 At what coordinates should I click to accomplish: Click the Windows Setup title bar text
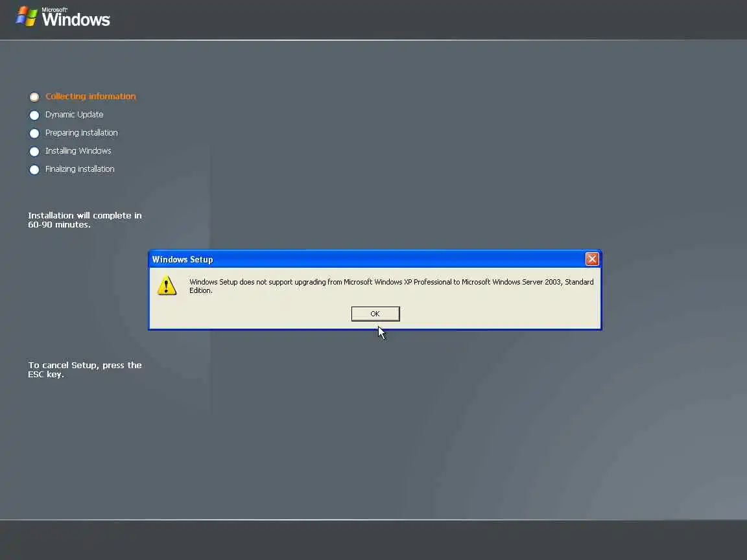[182, 259]
